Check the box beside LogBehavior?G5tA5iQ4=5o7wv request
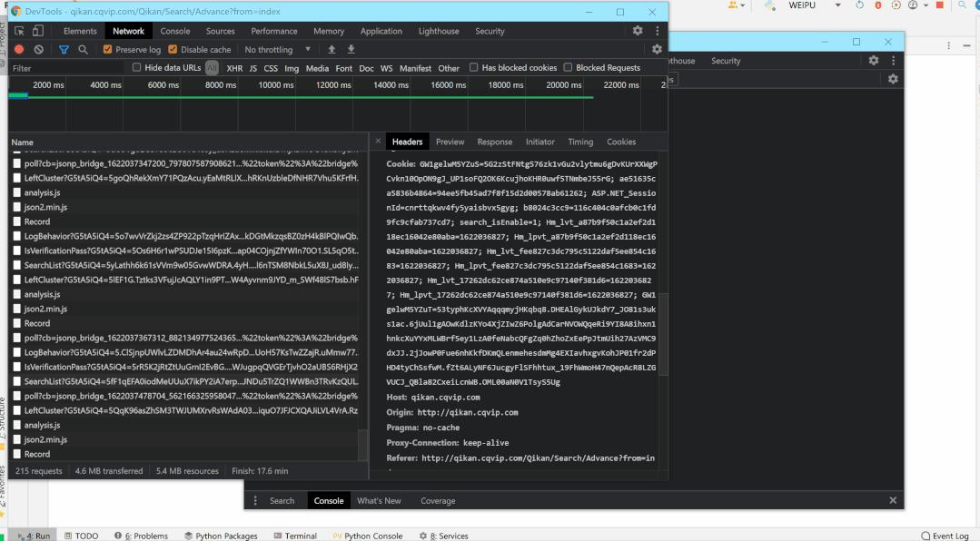Image resolution: width=980 pixels, height=541 pixels. (17, 236)
